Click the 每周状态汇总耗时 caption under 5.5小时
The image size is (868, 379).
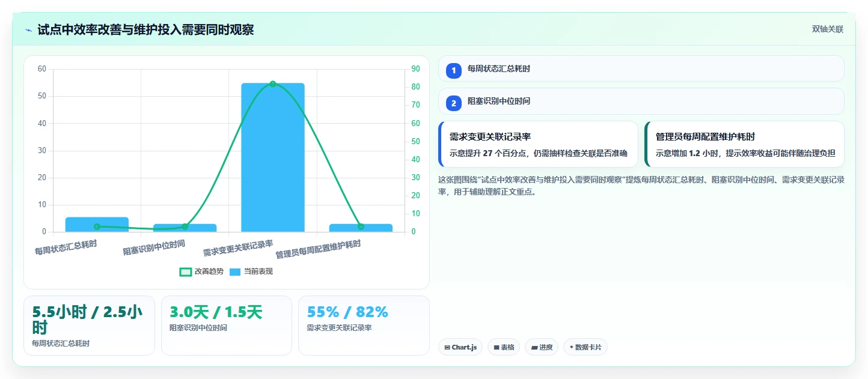[x=61, y=343]
